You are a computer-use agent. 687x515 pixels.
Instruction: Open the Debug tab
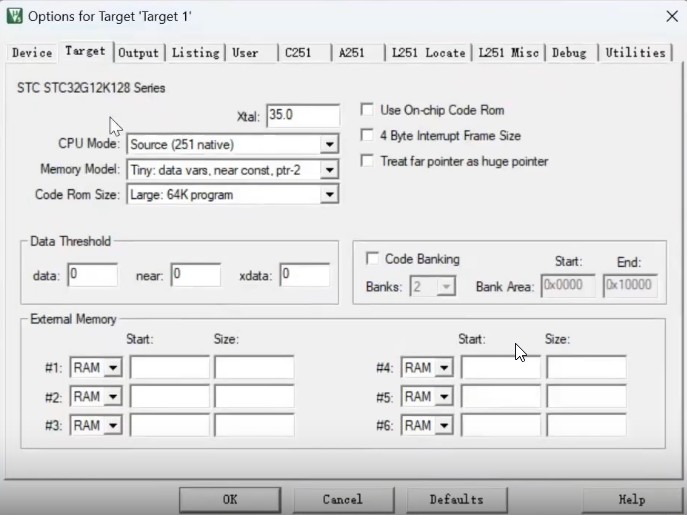click(570, 53)
